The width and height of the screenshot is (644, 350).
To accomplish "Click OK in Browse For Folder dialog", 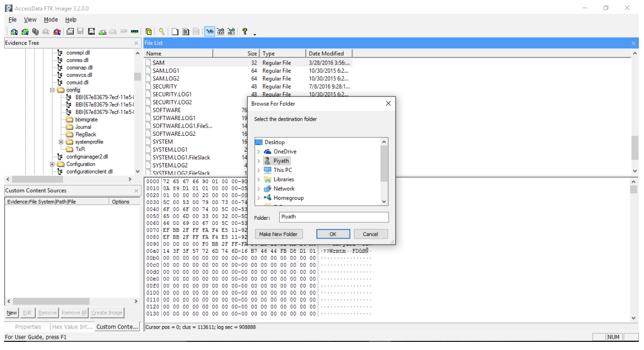I will click(x=333, y=234).
